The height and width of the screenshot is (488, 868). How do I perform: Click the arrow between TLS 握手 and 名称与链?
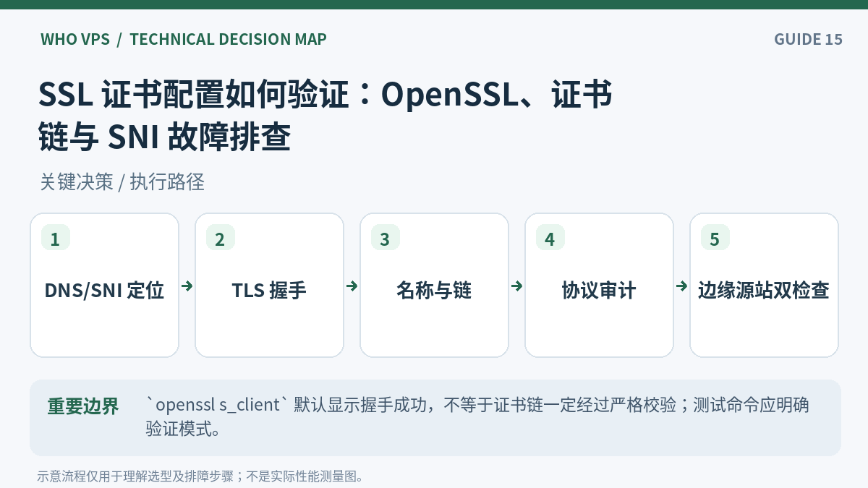point(352,286)
